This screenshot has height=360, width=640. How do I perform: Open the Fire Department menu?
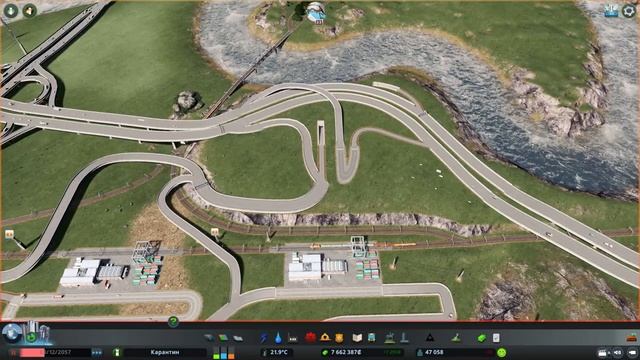[x=325, y=338]
